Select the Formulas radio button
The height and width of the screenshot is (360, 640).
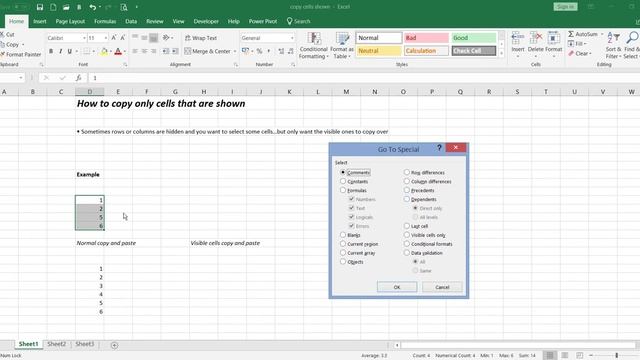tap(343, 190)
